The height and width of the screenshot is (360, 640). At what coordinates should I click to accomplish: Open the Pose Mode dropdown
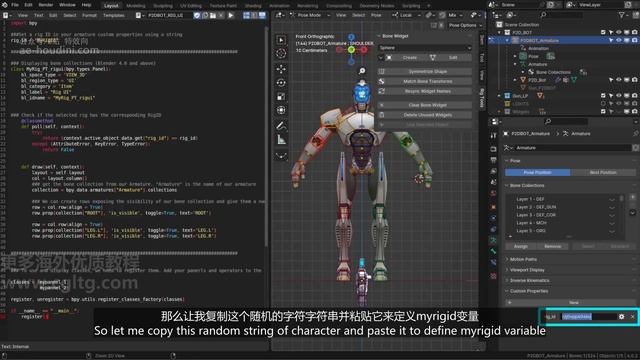[310, 15]
